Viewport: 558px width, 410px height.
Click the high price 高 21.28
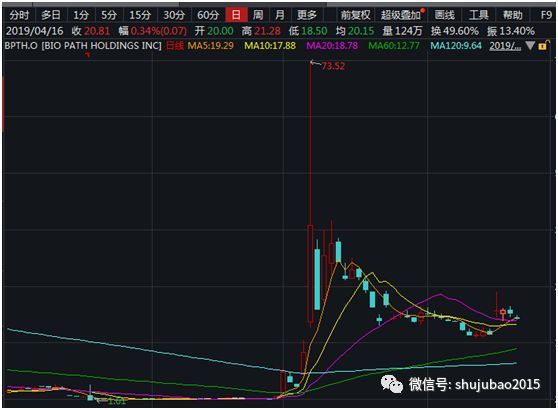(261, 31)
